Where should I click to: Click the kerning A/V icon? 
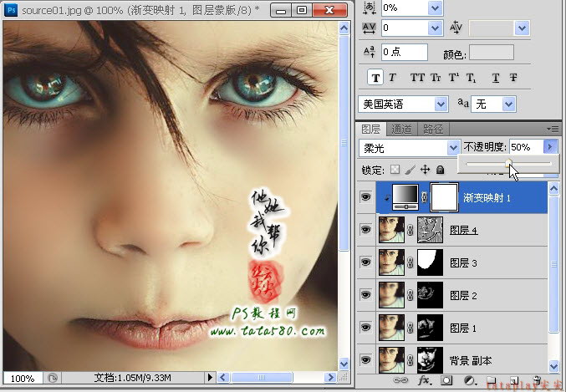456,28
